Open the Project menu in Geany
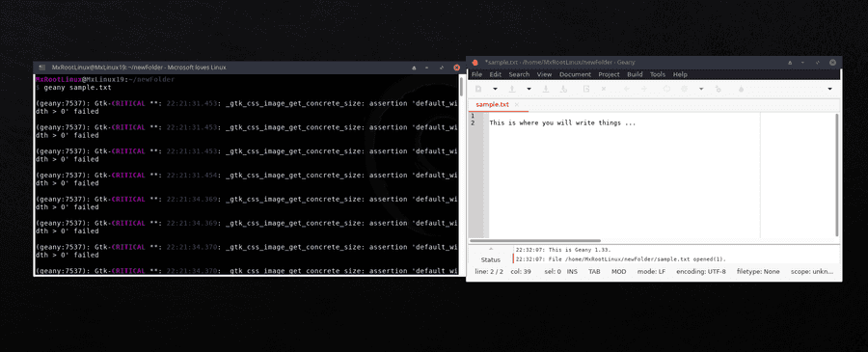This screenshot has height=352, width=868. point(609,74)
